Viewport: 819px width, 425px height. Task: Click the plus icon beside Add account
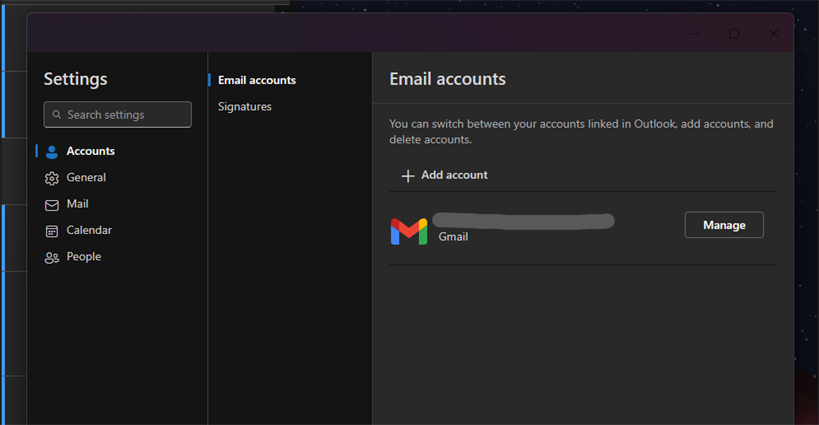407,176
